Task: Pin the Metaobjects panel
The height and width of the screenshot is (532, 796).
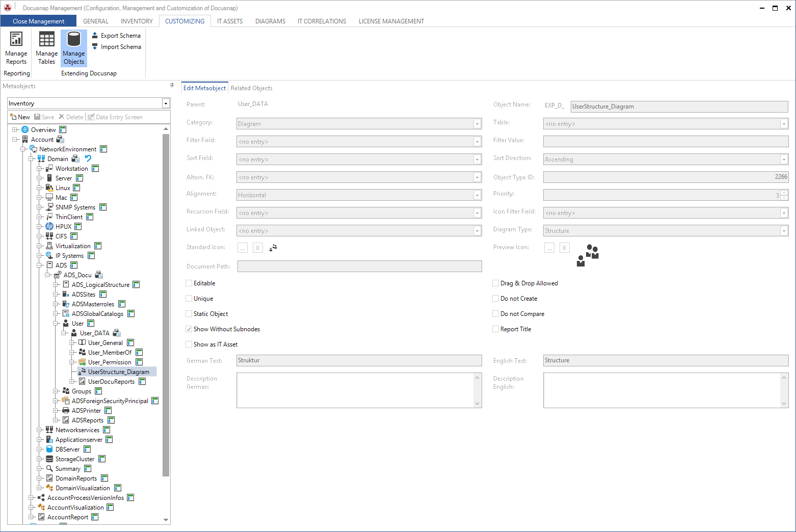Action: point(172,86)
